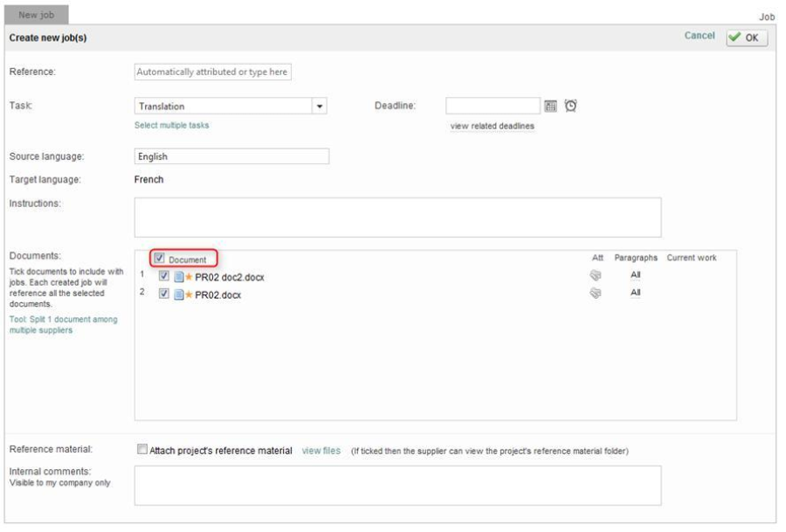786x532 pixels.
Task: Click into the Reference input field
Action: coord(212,73)
